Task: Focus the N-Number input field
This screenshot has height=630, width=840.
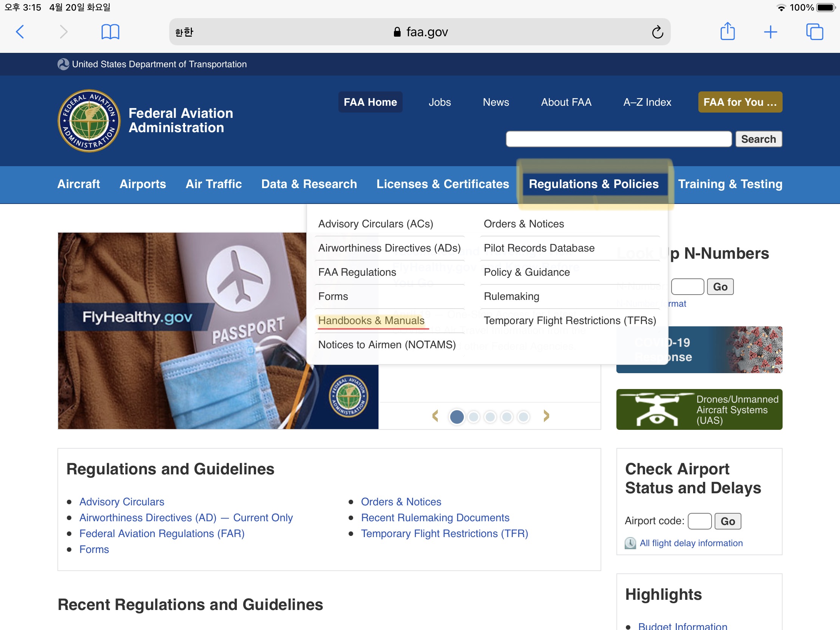Action: tap(688, 287)
